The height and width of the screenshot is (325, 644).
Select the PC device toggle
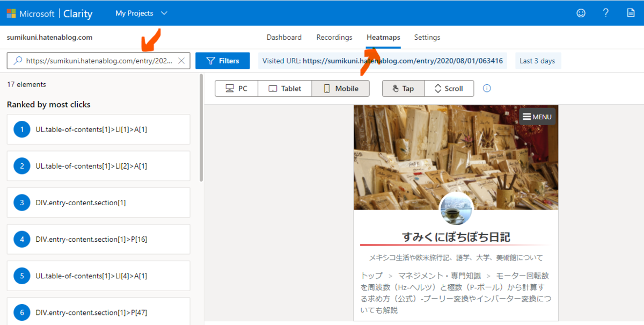pyautogui.click(x=236, y=88)
